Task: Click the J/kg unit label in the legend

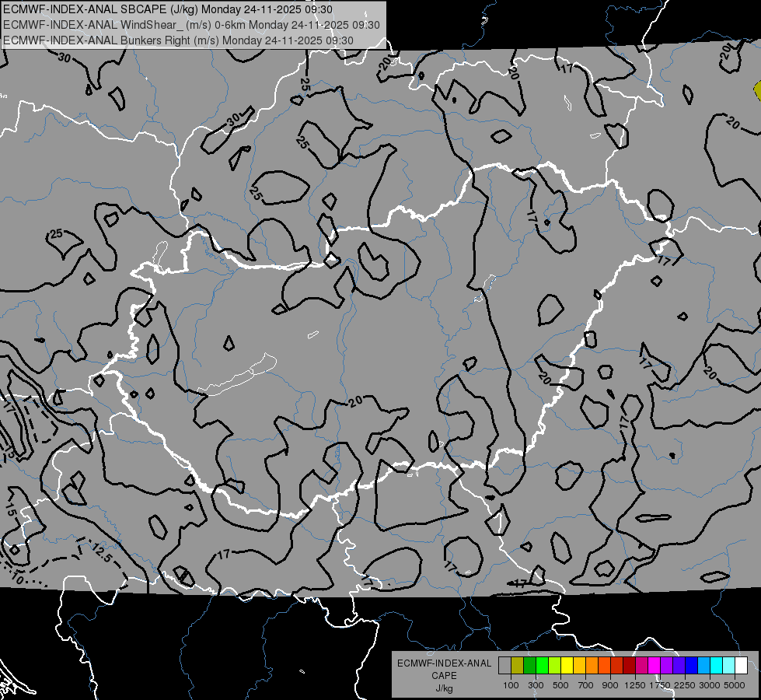Action: point(444,688)
